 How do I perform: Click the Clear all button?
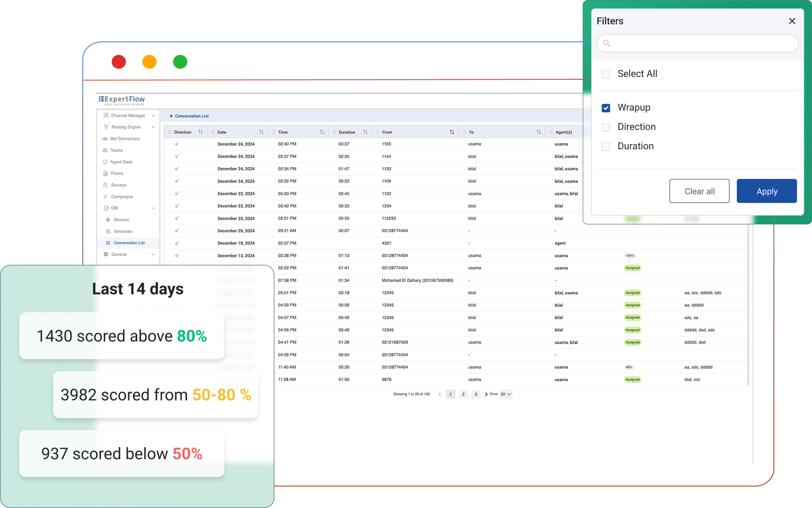[x=699, y=191]
